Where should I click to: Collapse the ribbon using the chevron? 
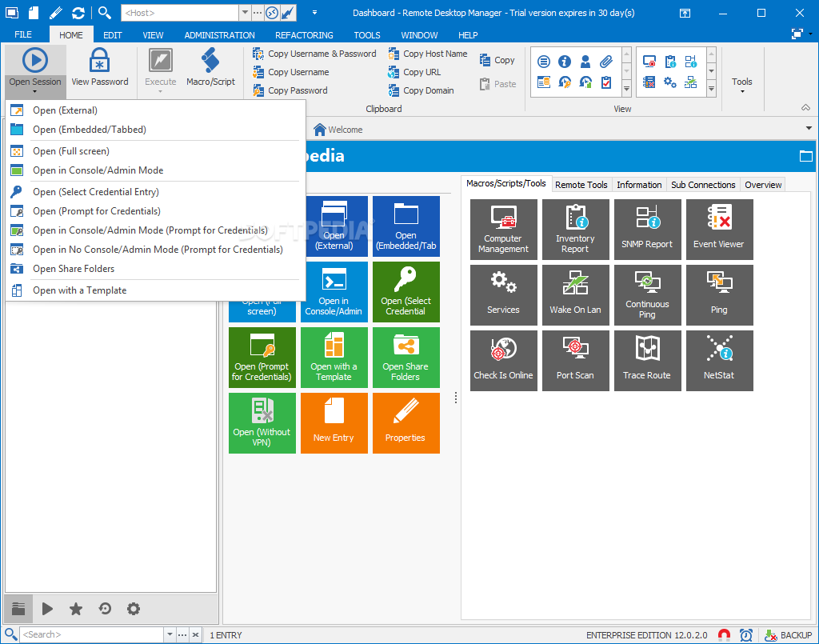(x=805, y=107)
